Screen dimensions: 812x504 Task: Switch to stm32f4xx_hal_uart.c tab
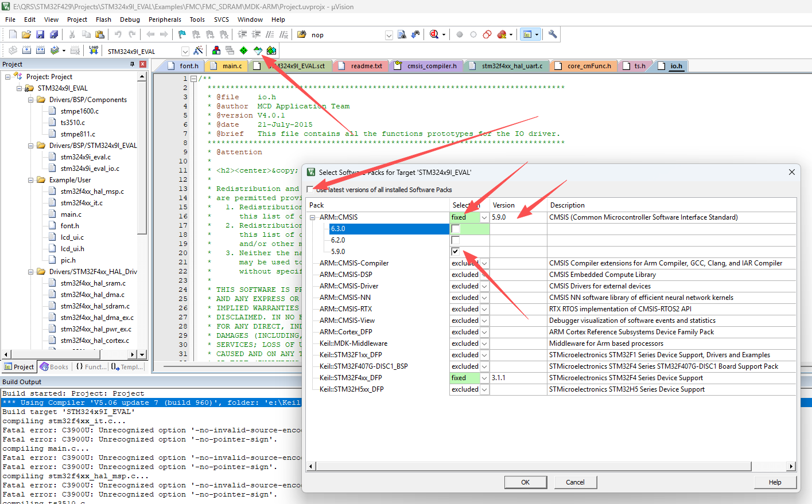506,66
